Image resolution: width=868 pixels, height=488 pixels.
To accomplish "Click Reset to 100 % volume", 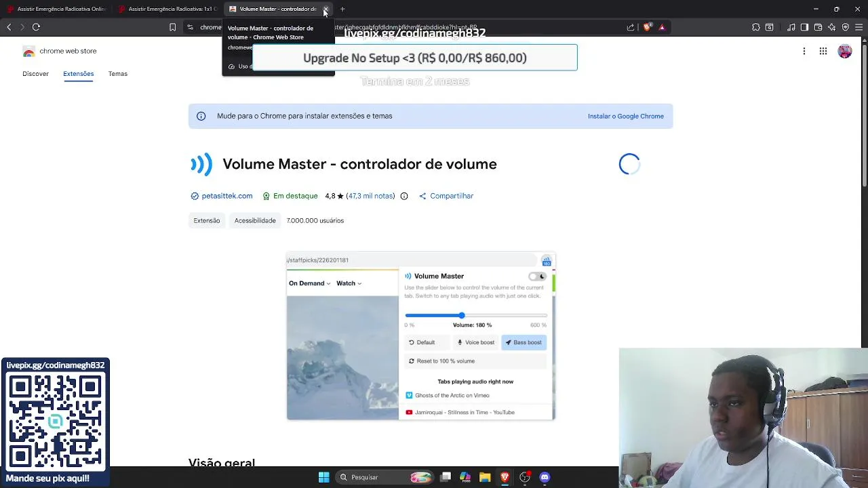I will click(475, 361).
